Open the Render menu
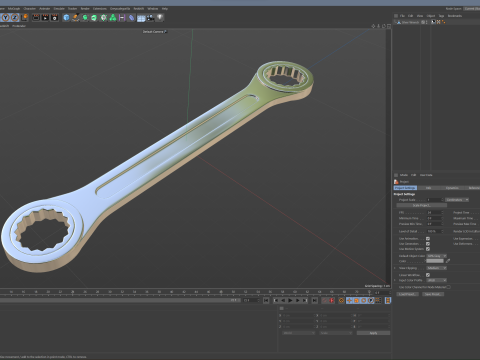This screenshot has width=480, height=360. (x=85, y=9)
